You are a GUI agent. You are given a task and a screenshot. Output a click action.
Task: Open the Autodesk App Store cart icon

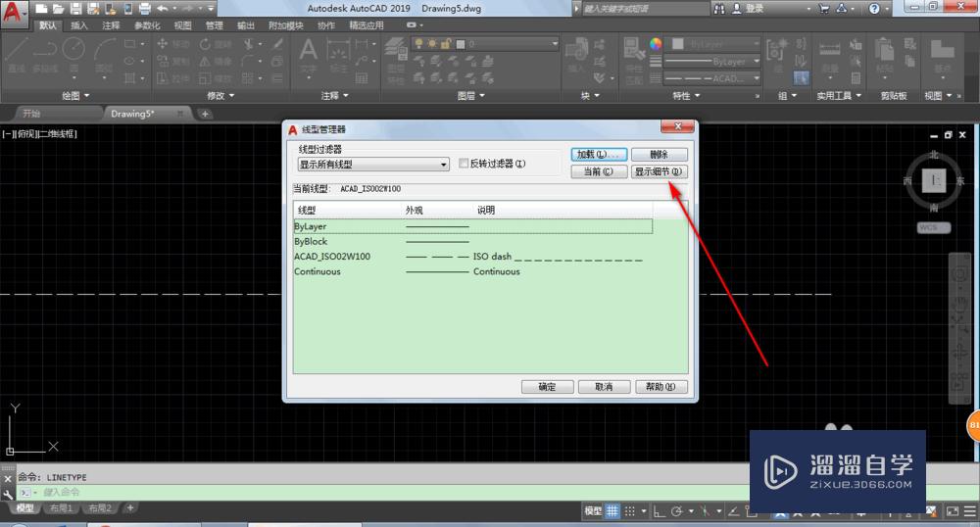pos(823,9)
